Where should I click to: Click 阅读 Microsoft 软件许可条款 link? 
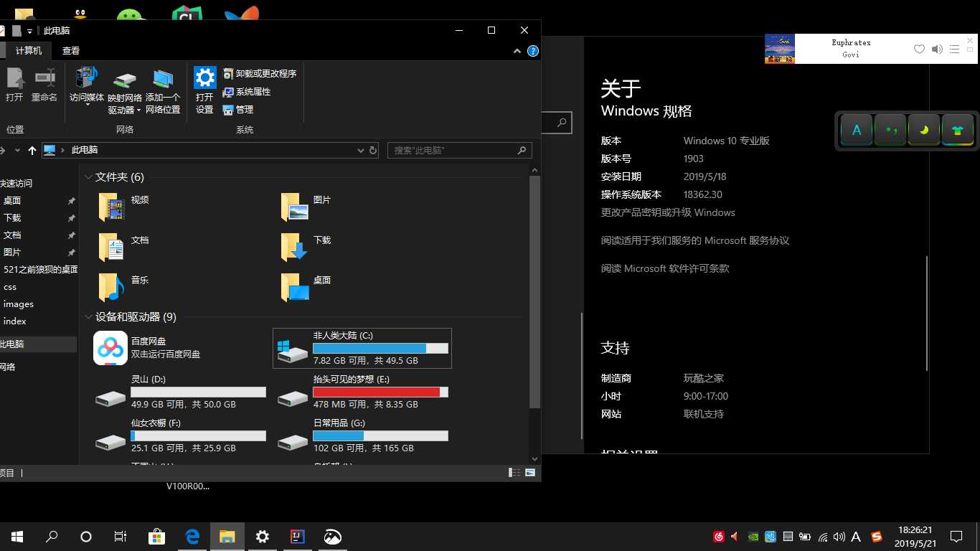tap(665, 268)
